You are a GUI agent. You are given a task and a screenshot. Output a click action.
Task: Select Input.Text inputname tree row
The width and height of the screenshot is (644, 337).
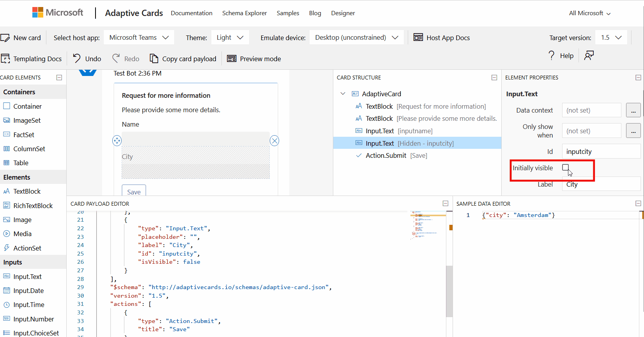coord(417,131)
